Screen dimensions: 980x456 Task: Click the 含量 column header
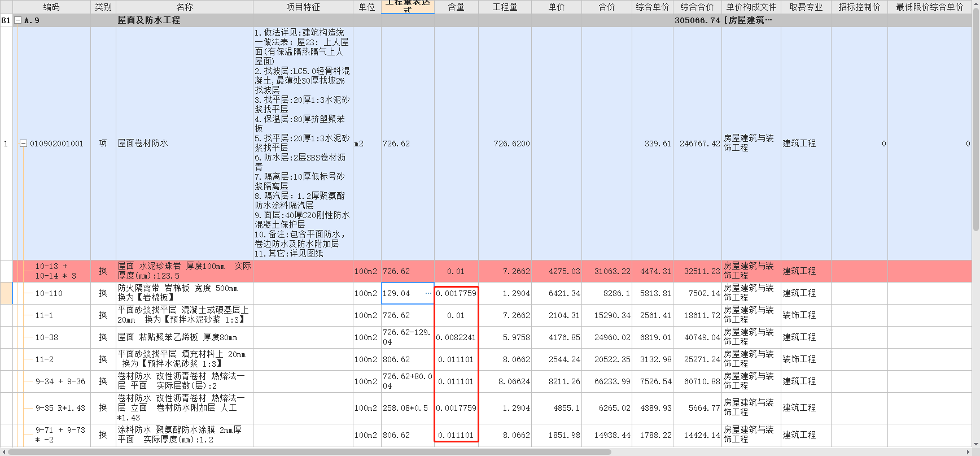tap(456, 7)
